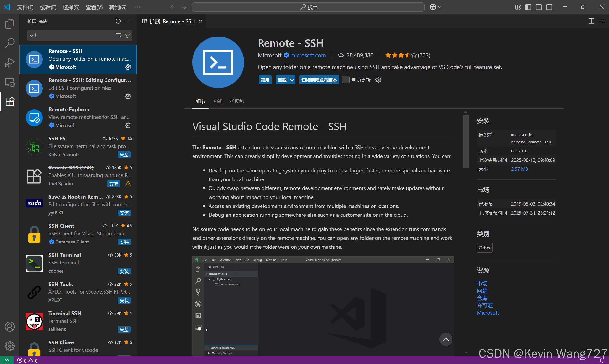Image resolution: width=609 pixels, height=364 pixels.
Task: Toggle the bottom panel visibility
Action: click(539, 7)
